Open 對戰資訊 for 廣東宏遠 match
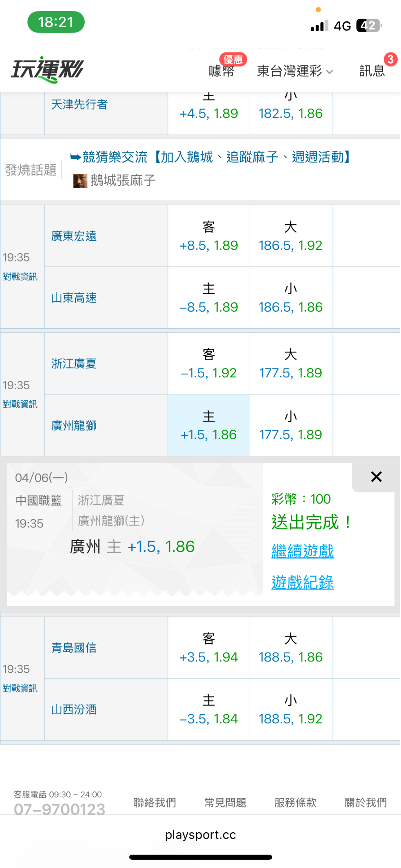Image resolution: width=401 pixels, height=868 pixels. pos(20,277)
